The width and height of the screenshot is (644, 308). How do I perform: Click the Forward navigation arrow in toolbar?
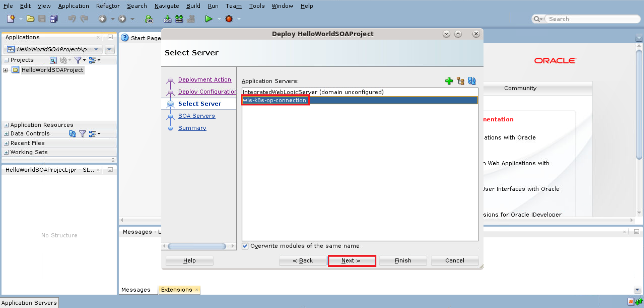[x=122, y=19]
